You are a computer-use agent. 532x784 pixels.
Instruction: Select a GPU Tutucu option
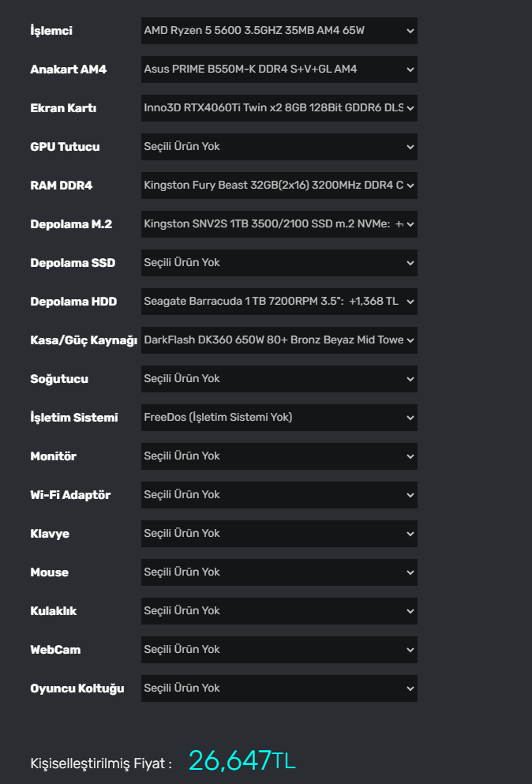pyautogui.click(x=279, y=147)
